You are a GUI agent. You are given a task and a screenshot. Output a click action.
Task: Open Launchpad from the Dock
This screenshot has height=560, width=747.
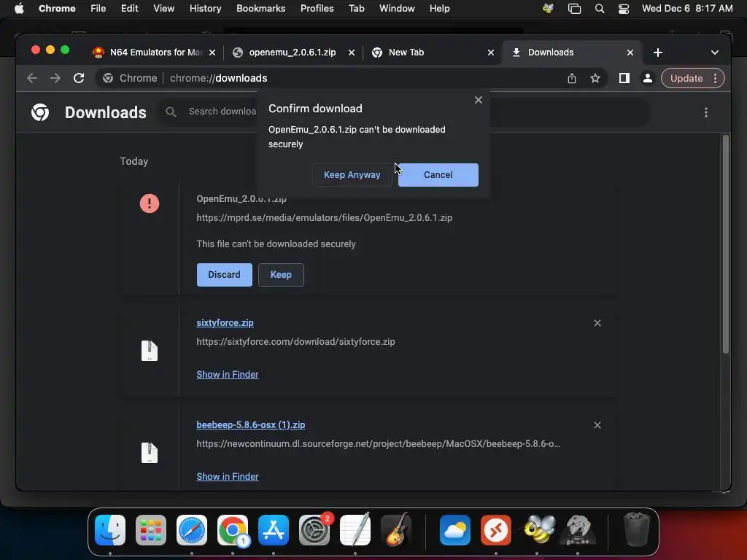pos(151,530)
